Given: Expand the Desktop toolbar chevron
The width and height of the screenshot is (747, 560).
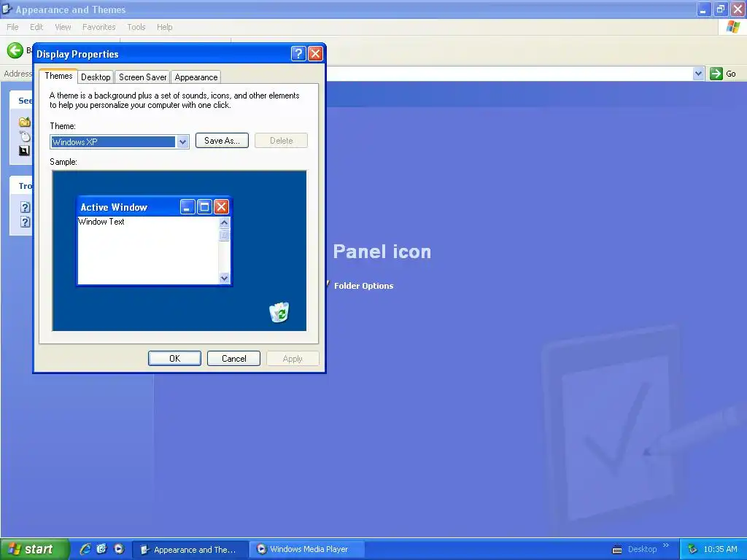Looking at the screenshot, I should pyautogui.click(x=666, y=545).
